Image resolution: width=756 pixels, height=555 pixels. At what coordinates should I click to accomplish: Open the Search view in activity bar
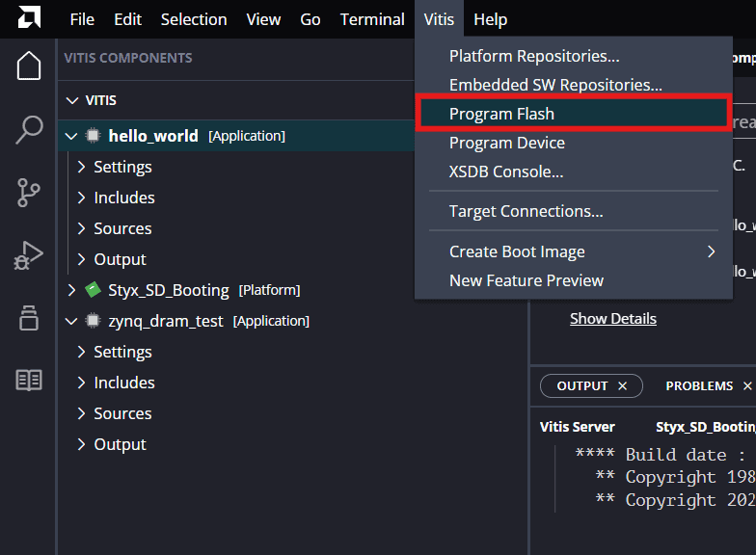pos(29,130)
